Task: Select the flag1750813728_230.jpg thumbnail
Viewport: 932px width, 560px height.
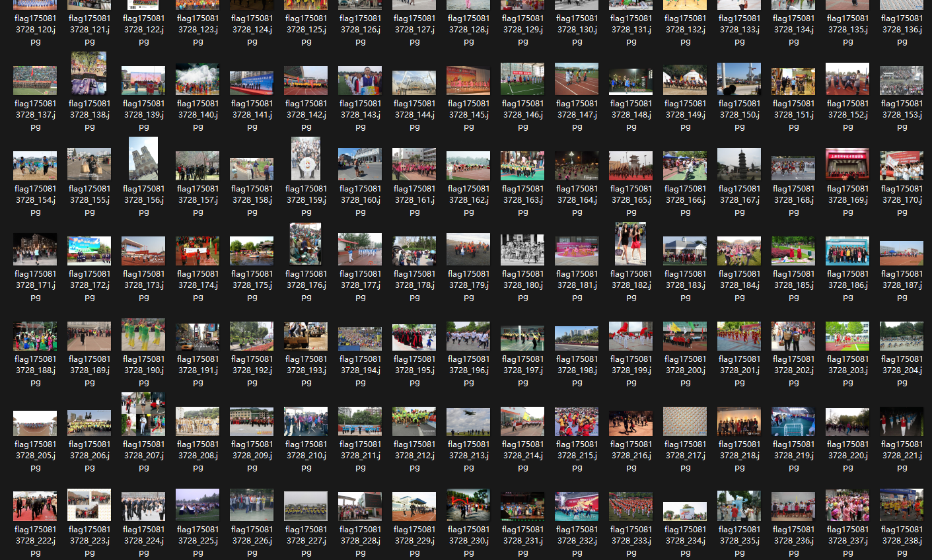Action: click(x=468, y=505)
